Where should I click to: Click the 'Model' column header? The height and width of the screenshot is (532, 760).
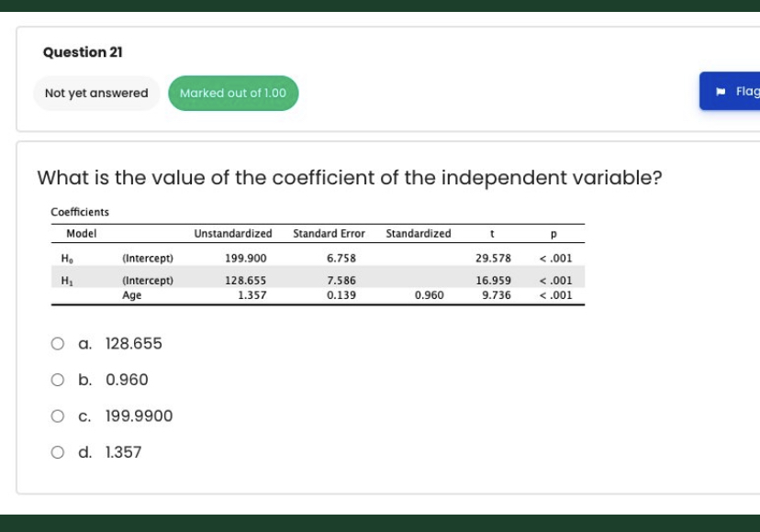pos(82,234)
